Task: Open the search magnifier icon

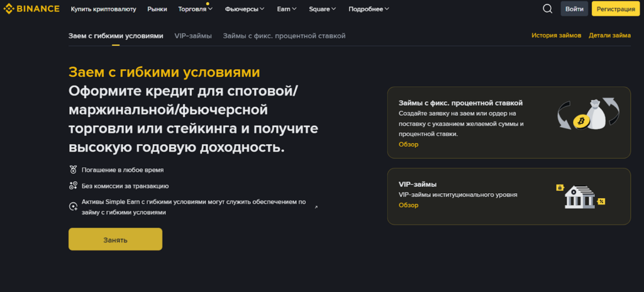Action: (547, 9)
